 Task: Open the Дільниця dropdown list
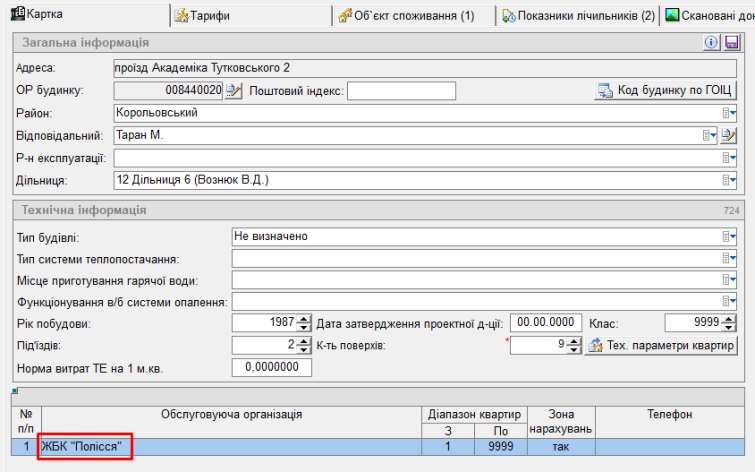point(729,180)
